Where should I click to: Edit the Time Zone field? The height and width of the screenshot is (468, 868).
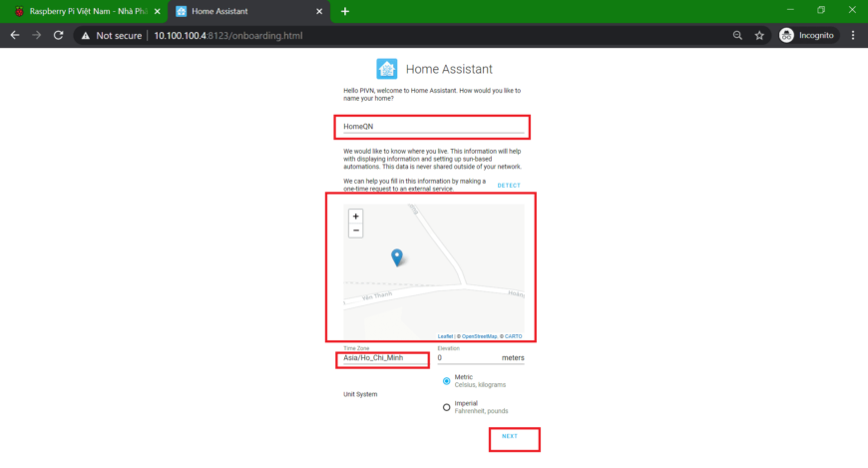tap(383, 357)
